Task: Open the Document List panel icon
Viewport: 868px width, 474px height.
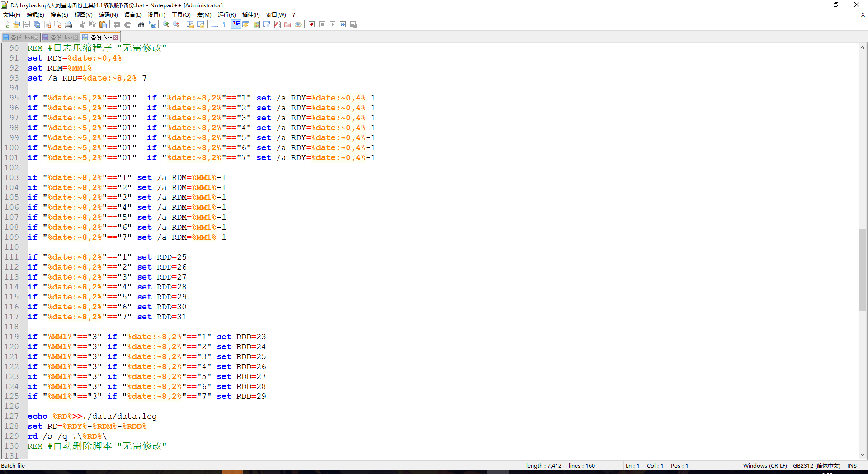Action: (267, 24)
